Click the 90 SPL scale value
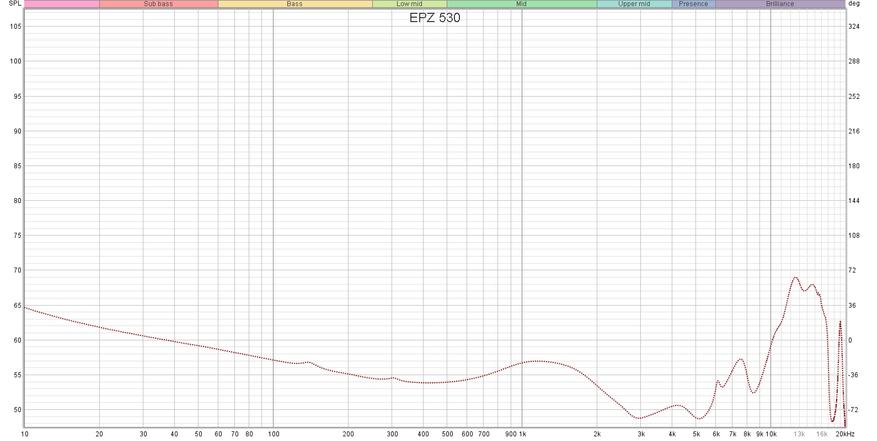The height and width of the screenshot is (441, 877). coord(17,131)
